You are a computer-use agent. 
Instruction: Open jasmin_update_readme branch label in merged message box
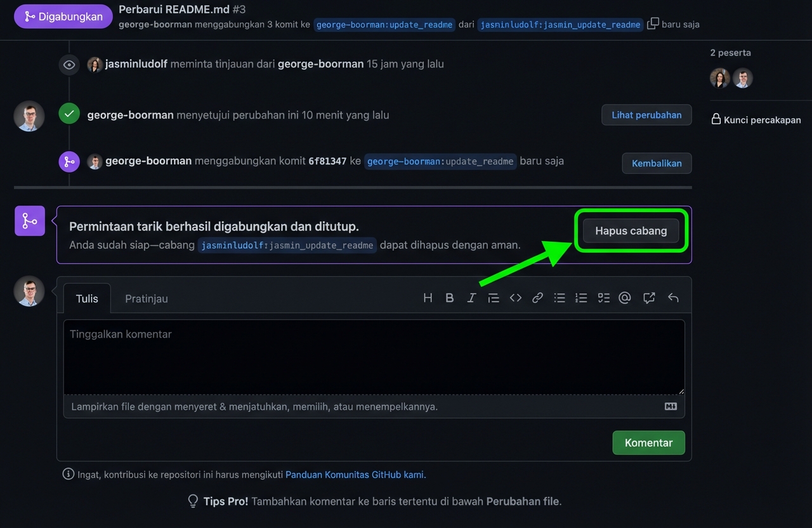[x=287, y=245]
